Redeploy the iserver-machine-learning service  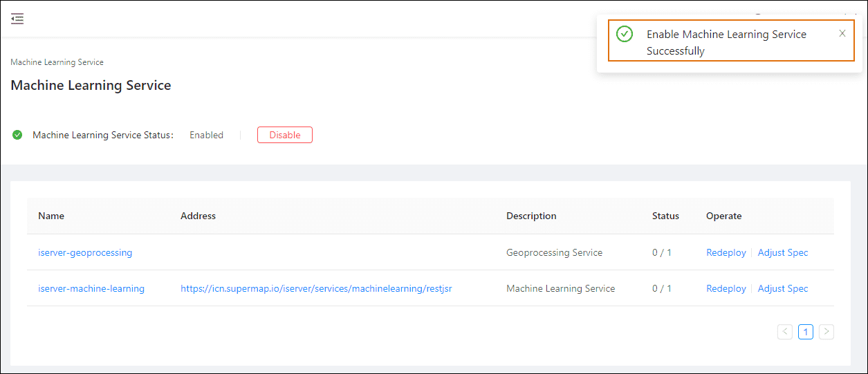726,288
